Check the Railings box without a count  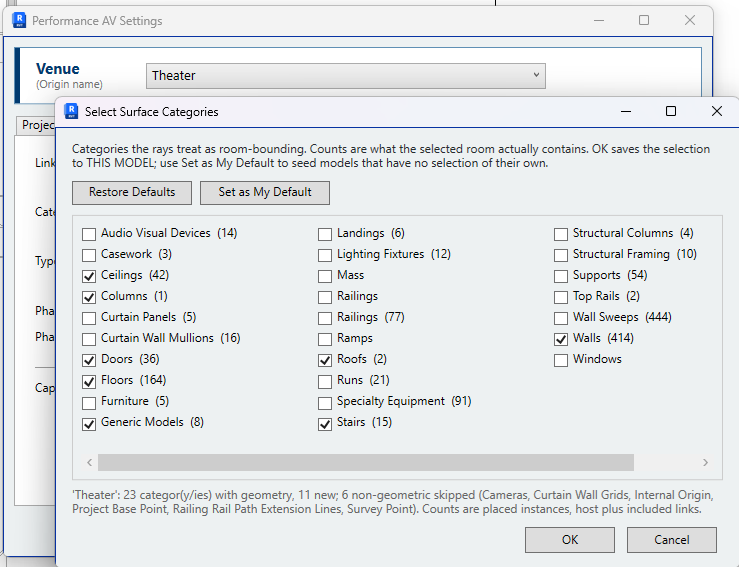325,297
